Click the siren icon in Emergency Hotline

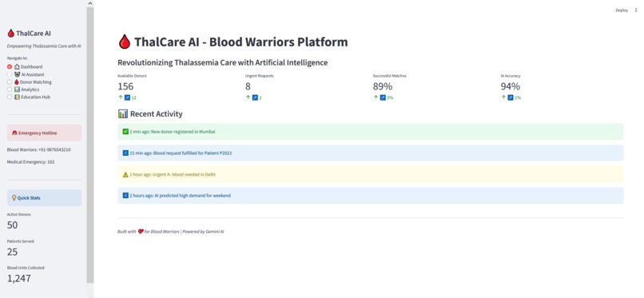pos(14,133)
